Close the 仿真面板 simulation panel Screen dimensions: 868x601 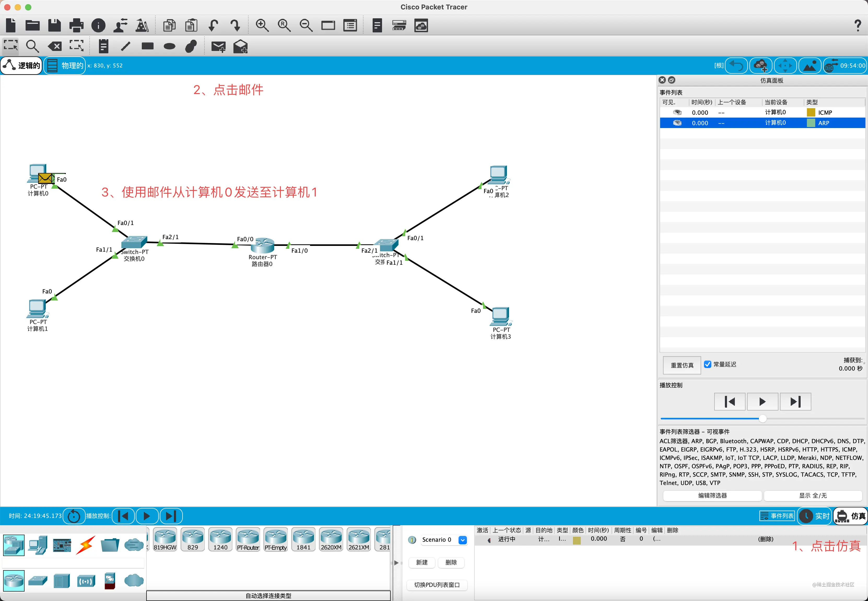coord(662,80)
